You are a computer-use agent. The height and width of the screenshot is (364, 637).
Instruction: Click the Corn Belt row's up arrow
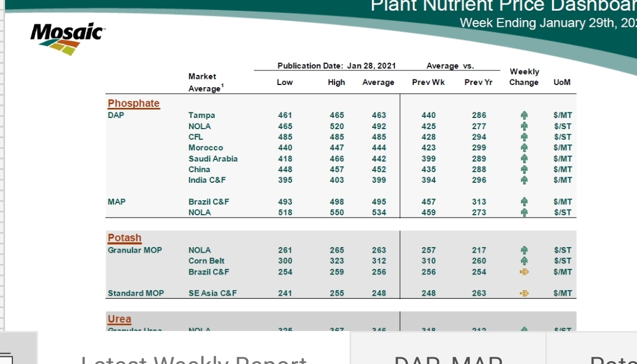[x=524, y=261]
